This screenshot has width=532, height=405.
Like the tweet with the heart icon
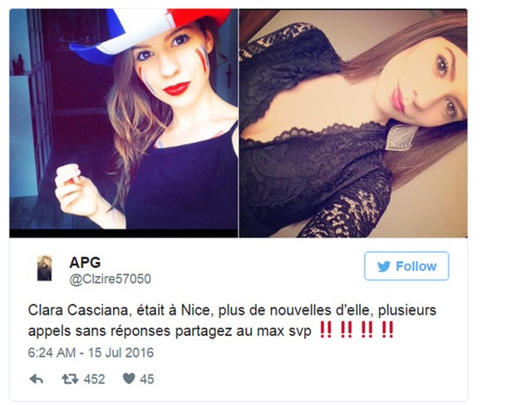(x=129, y=378)
